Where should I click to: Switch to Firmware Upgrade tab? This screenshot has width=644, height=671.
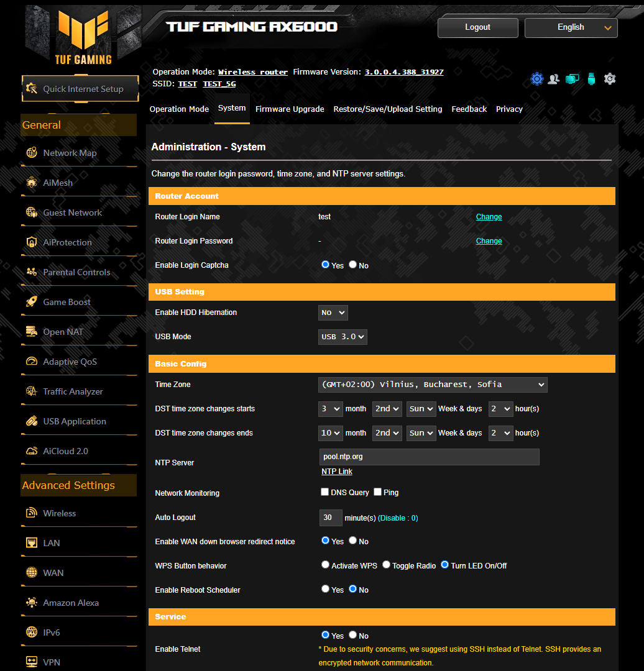point(290,109)
